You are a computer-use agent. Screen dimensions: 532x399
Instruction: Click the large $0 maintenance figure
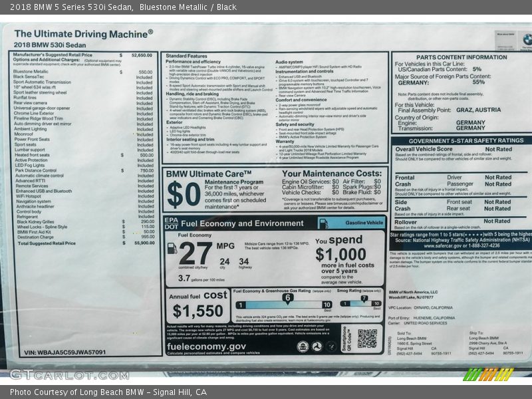184,194
